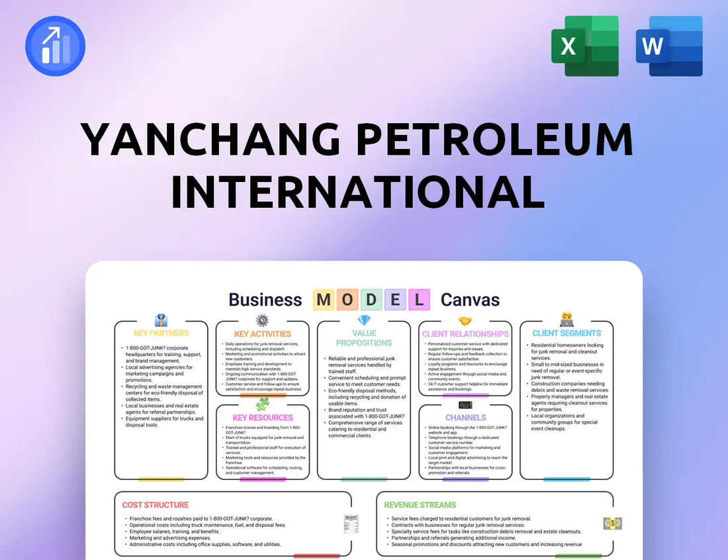Click bullet 'Small to mid-sized businesses'
Screen dimensions: 728x560
[x=565, y=371]
